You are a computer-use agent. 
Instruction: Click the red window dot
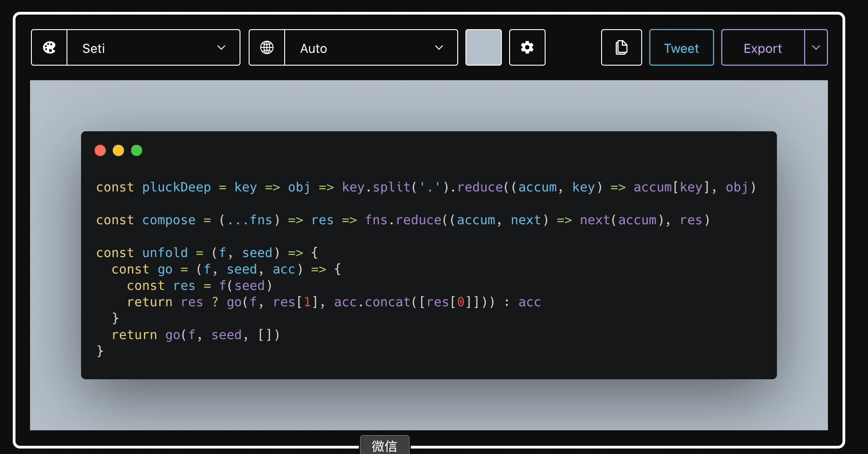[100, 150]
